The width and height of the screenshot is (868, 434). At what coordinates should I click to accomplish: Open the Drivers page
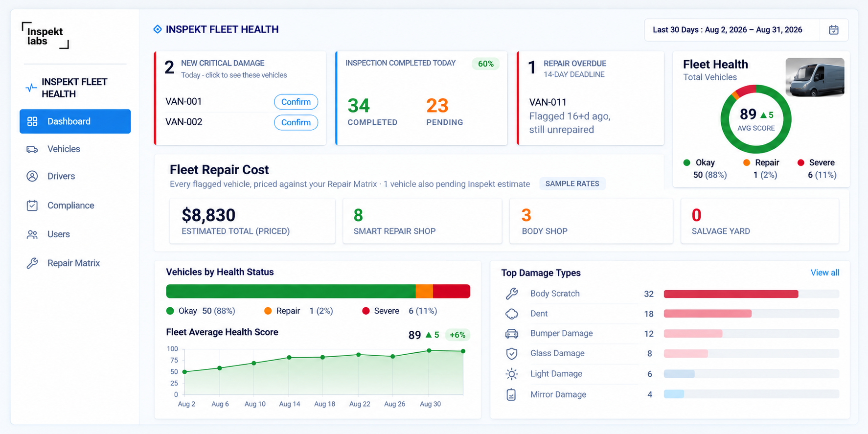pyautogui.click(x=61, y=176)
